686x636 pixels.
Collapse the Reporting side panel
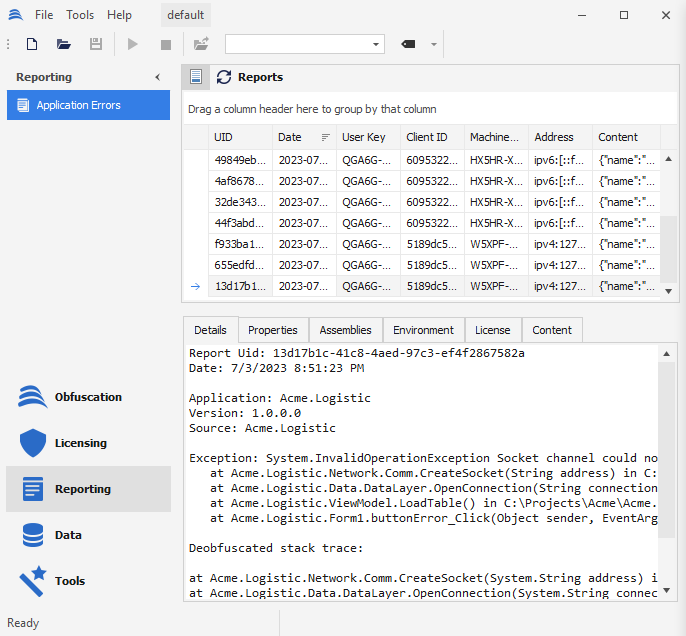[x=157, y=77]
